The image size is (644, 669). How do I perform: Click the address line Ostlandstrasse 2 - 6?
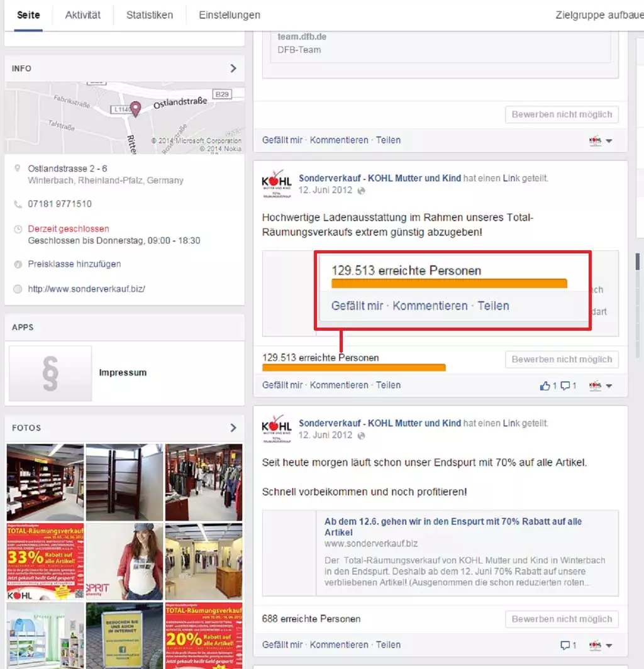pyautogui.click(x=67, y=169)
